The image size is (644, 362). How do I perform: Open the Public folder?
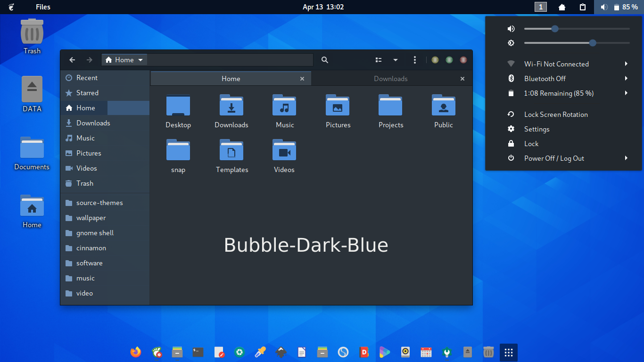click(x=444, y=105)
